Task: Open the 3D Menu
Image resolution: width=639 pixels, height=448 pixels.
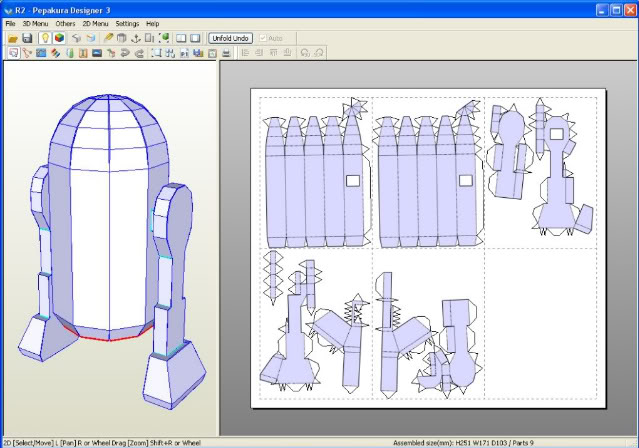Action: pos(35,23)
